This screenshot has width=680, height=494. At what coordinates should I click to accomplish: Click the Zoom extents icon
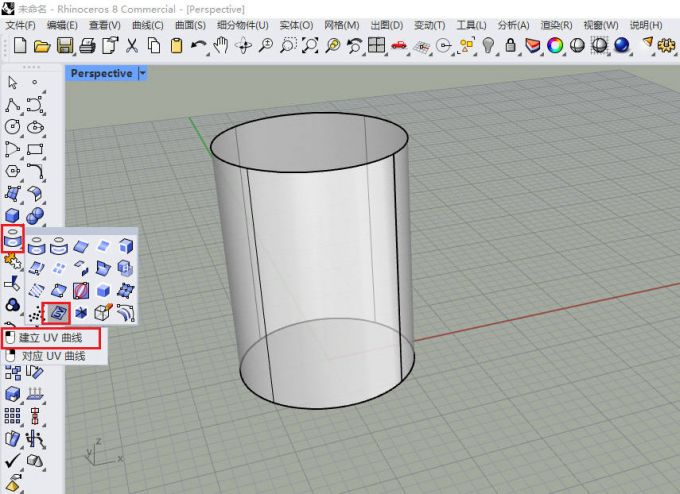(310, 46)
